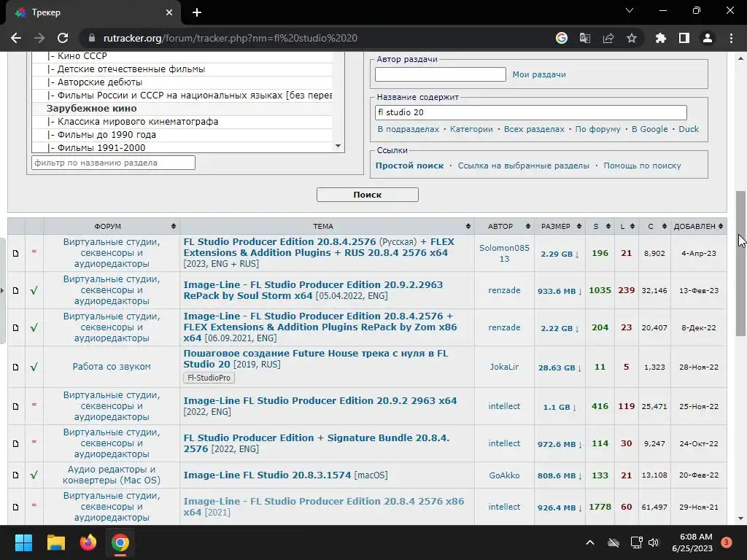Click the Fl-StudioPro tag

[x=209, y=378]
